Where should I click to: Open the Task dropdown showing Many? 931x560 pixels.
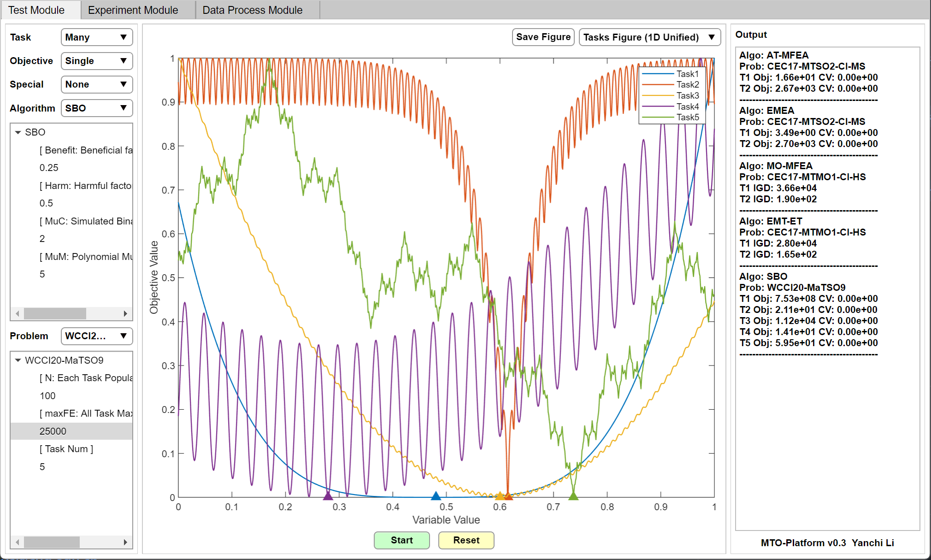click(96, 37)
